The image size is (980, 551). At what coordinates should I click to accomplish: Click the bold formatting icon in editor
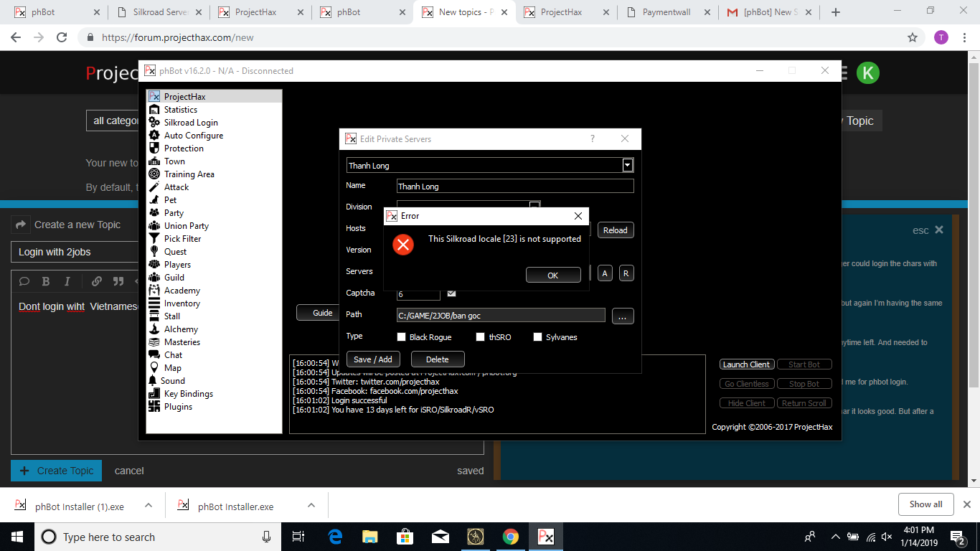pos(46,281)
